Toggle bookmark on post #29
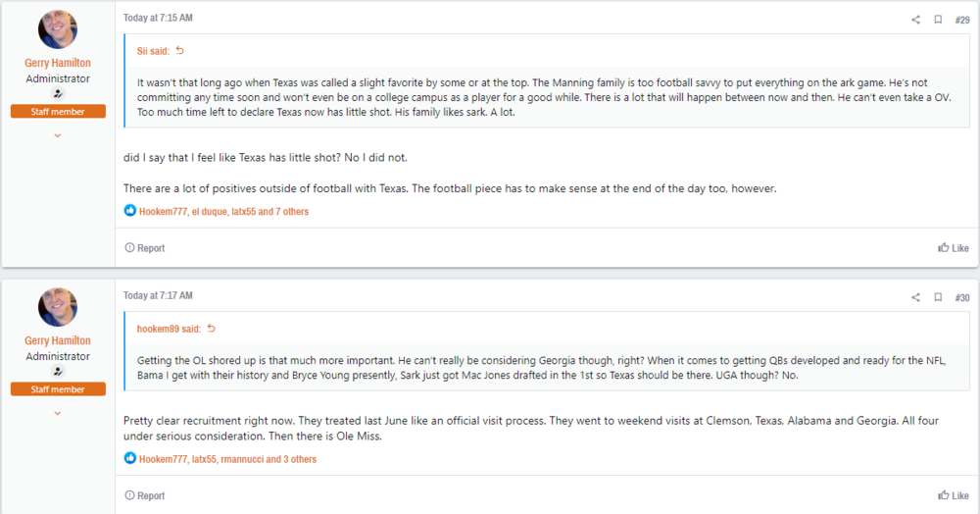This screenshot has height=514, width=980. click(938, 20)
